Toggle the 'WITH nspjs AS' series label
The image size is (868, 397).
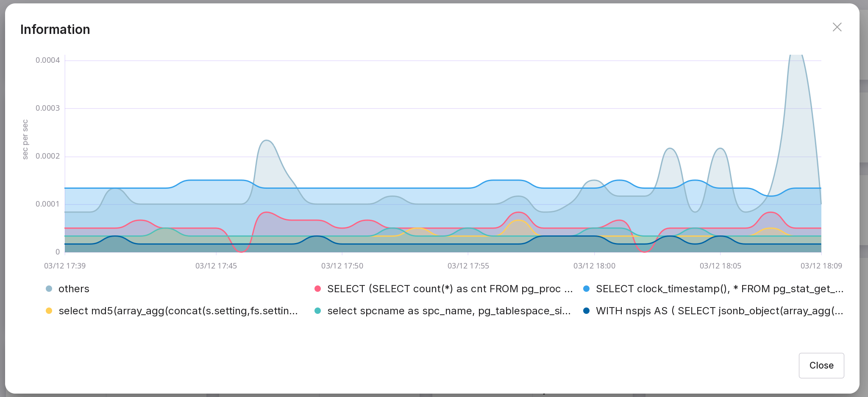tap(719, 311)
